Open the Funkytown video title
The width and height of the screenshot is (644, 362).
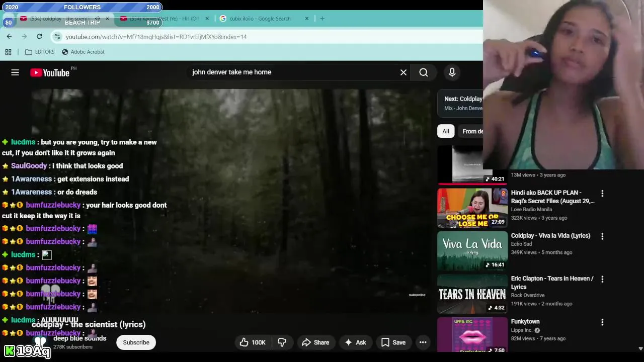pyautogui.click(x=525, y=321)
